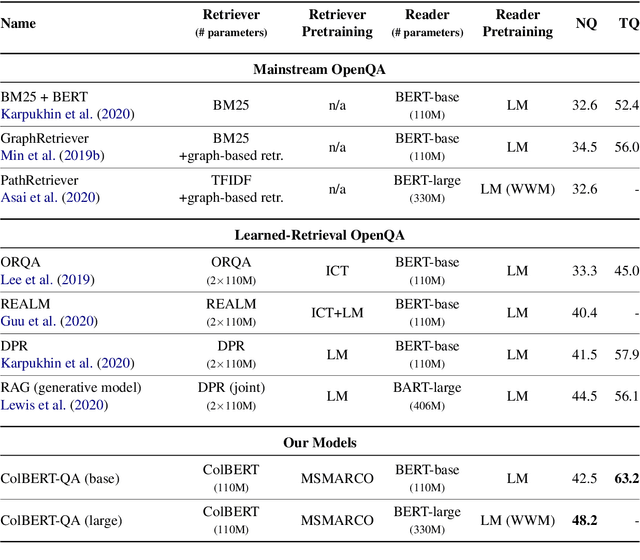
Task: Select the Reader Pretraining column header
Action: click(516, 23)
